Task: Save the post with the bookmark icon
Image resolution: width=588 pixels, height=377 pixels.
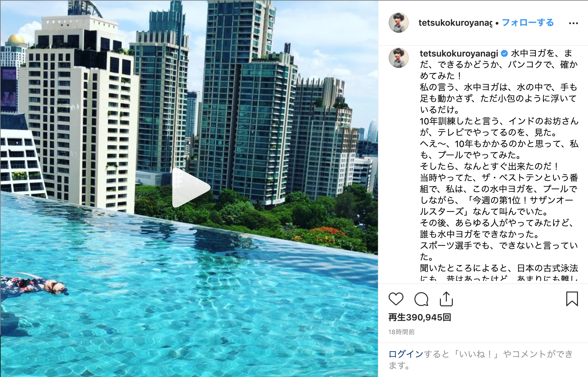Action: (x=572, y=299)
